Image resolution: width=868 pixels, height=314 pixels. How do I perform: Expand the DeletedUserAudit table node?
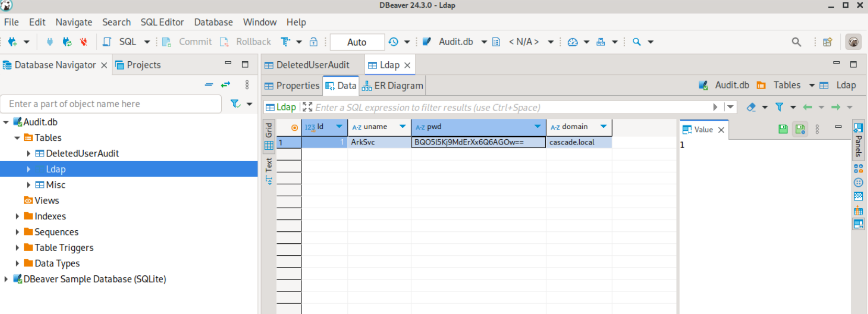click(x=28, y=153)
